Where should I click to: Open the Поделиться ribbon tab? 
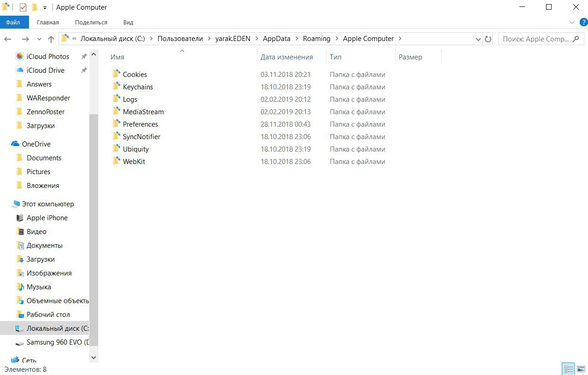[91, 22]
